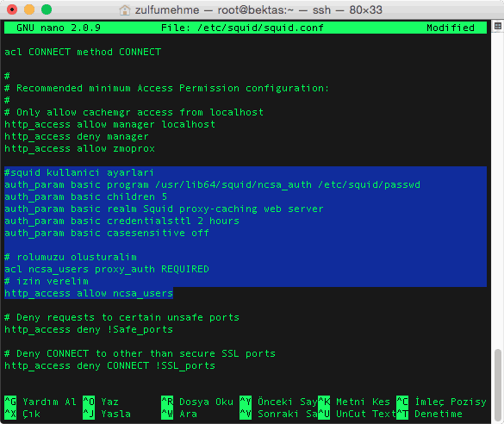This screenshot has width=504, height=424.
Task: Place cursor on 'acl CONNECT method CONNECT' line
Action: tap(83, 52)
